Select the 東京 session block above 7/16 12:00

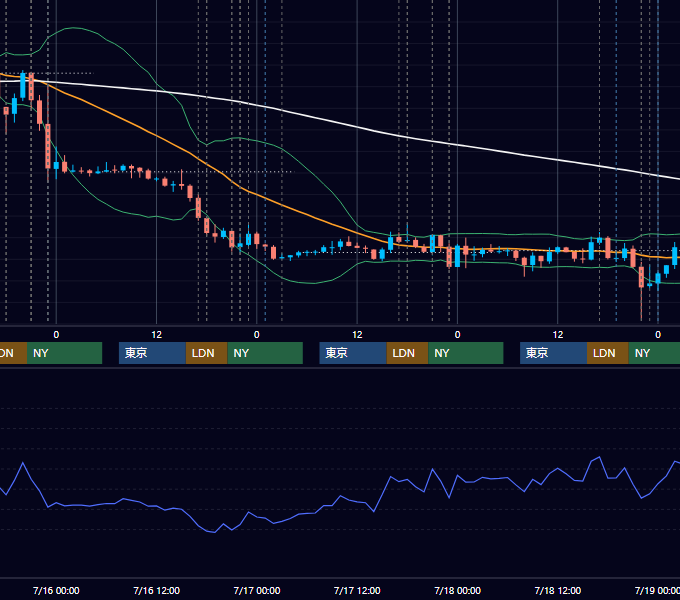coord(153,353)
